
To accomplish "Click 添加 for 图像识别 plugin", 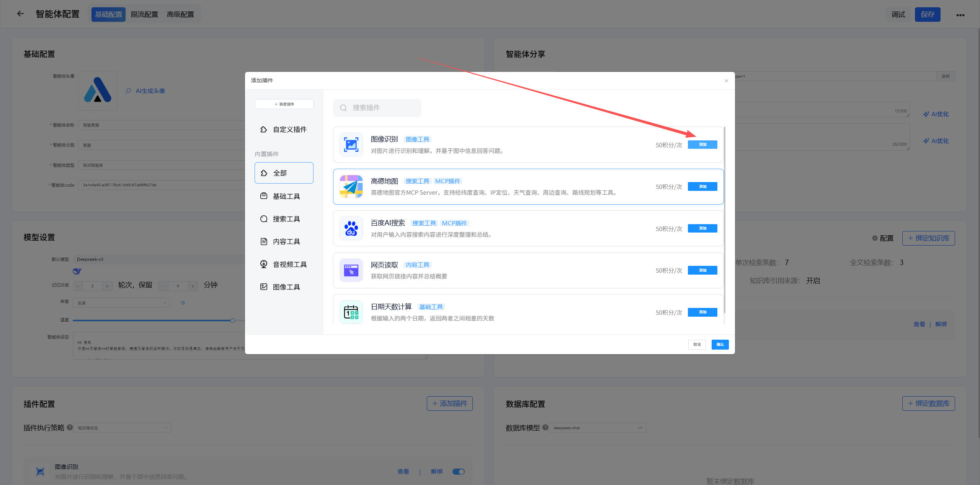I will point(702,145).
